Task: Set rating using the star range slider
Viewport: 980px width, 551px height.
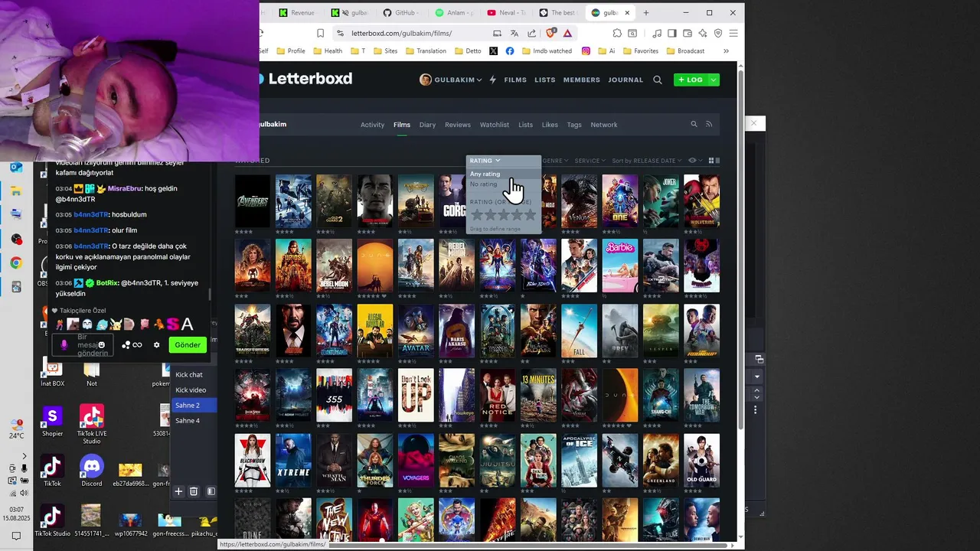Action: [x=503, y=216]
